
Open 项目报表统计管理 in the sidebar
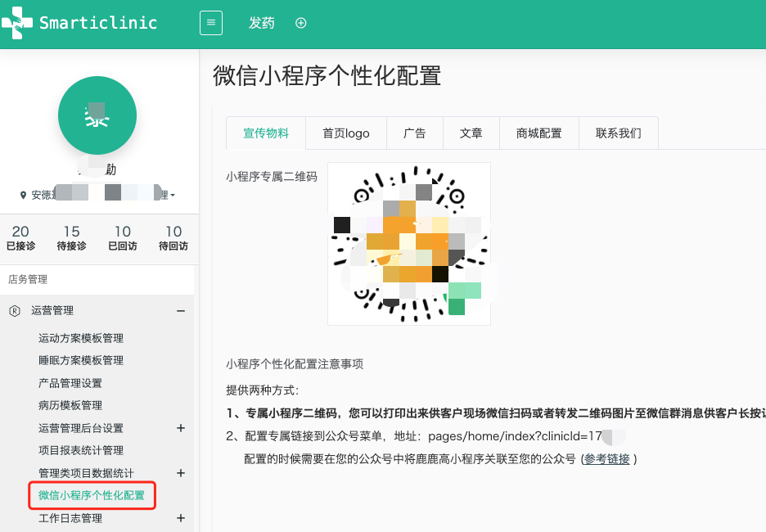[x=81, y=450]
